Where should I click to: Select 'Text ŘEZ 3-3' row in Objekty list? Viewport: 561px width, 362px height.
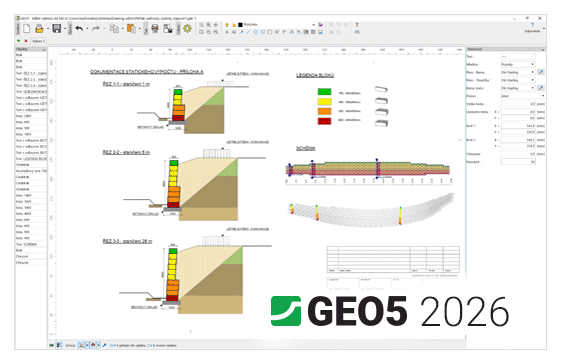click(31, 85)
